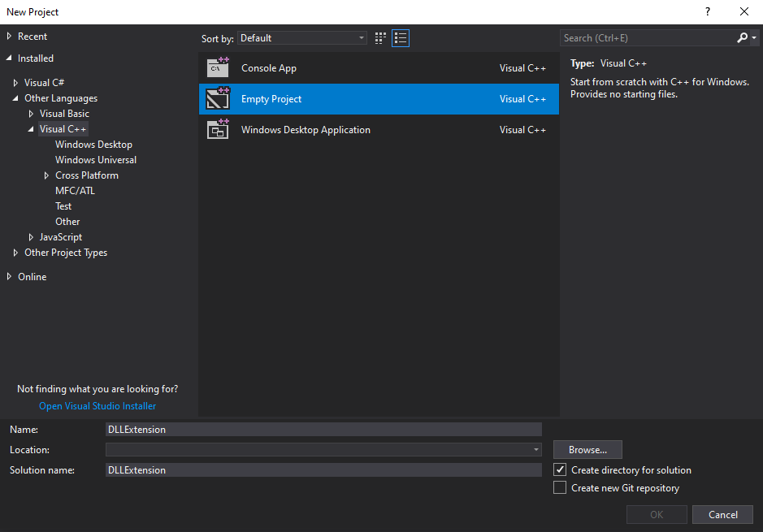
Task: Click the Cancel button
Action: [x=722, y=514]
